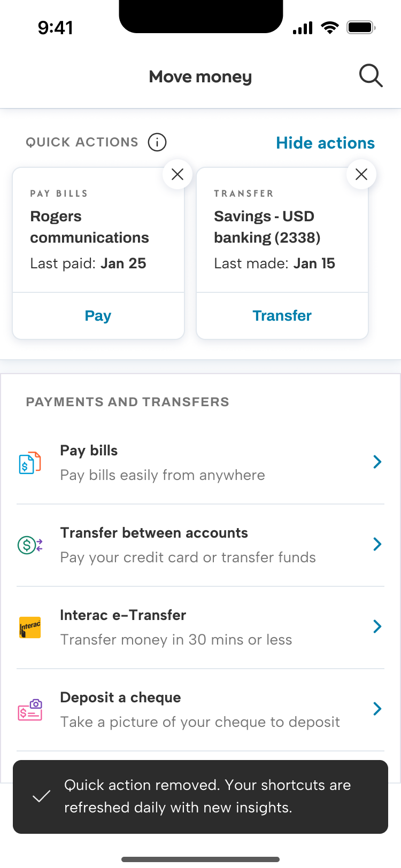Tap the Transfer between accounts dollar icon

[30, 545]
